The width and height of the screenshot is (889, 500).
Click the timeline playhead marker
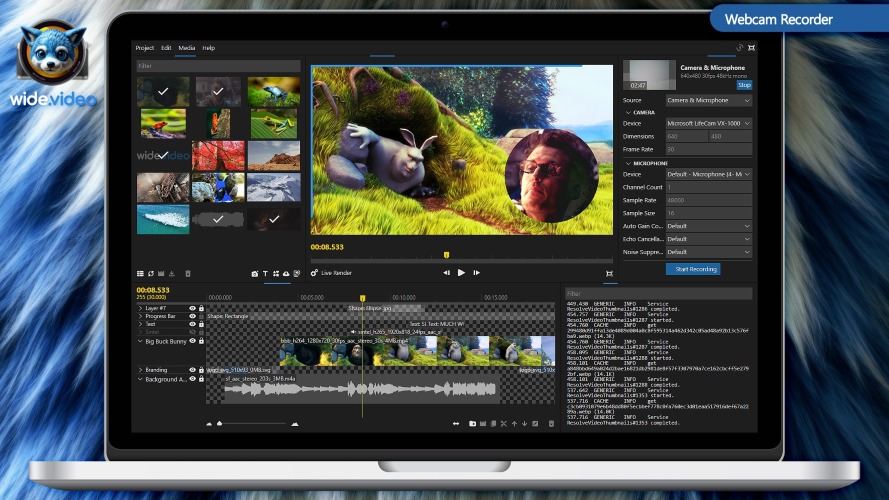coord(362,298)
